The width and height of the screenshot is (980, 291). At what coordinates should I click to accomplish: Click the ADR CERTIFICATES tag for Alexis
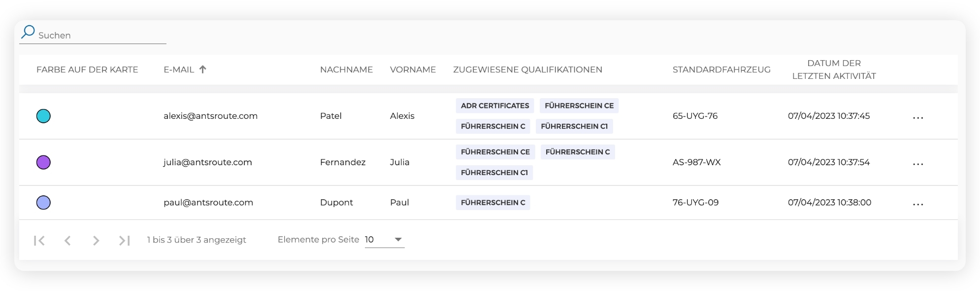(x=494, y=106)
